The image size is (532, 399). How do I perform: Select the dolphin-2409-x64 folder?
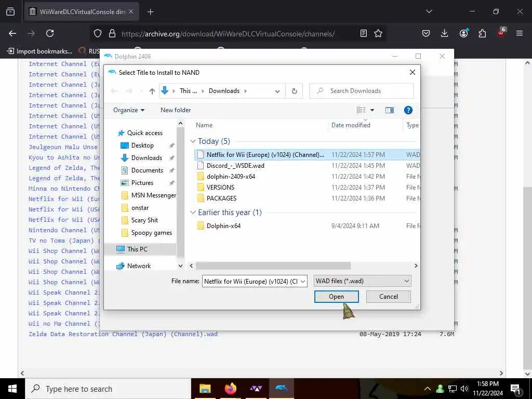[231, 177]
